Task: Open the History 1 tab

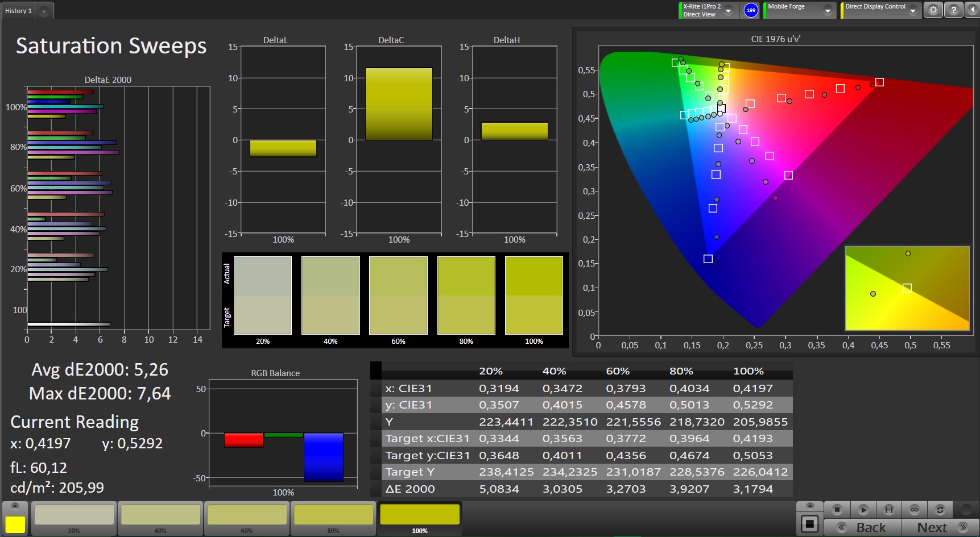Action: [18, 11]
